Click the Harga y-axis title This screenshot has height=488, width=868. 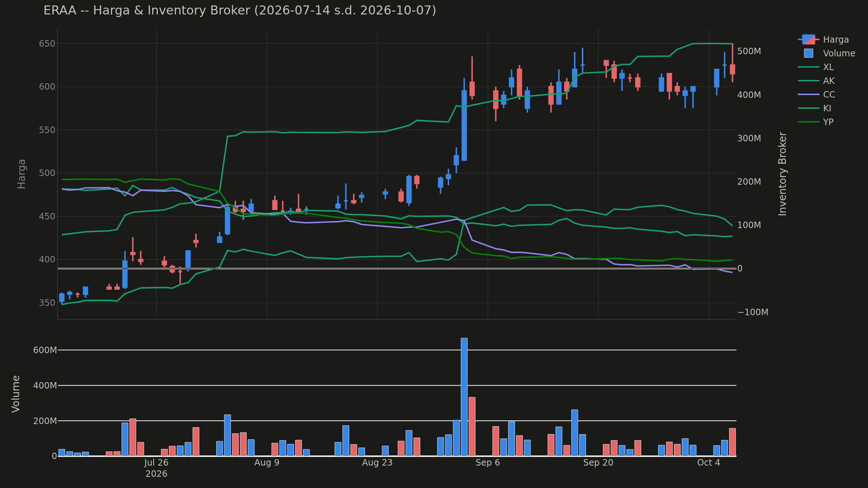(22, 174)
